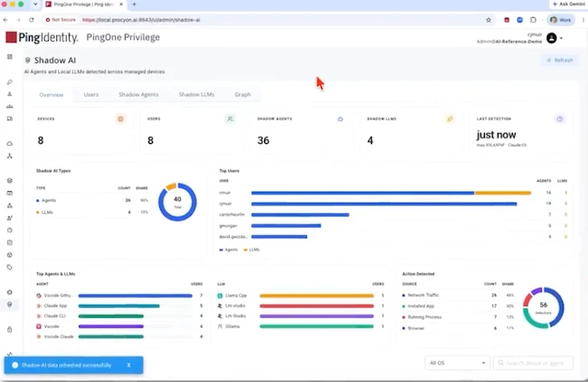Click the gmorgan user row
This screenshot has width=588, height=382.
tap(393, 226)
